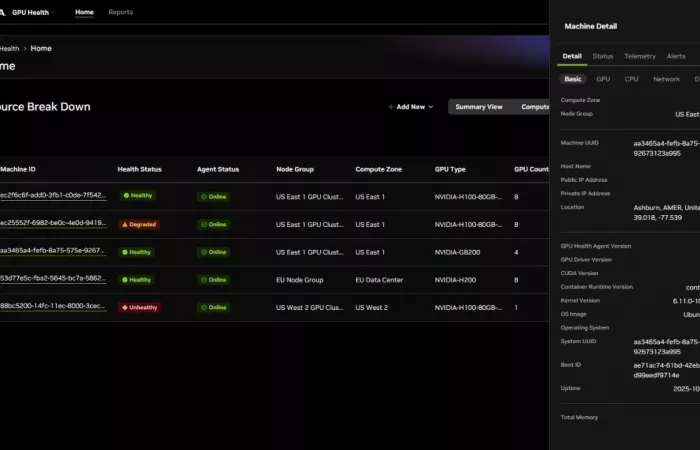This screenshot has height=450, width=700.
Task: Select the GPU sub-tab
Action: coord(603,79)
